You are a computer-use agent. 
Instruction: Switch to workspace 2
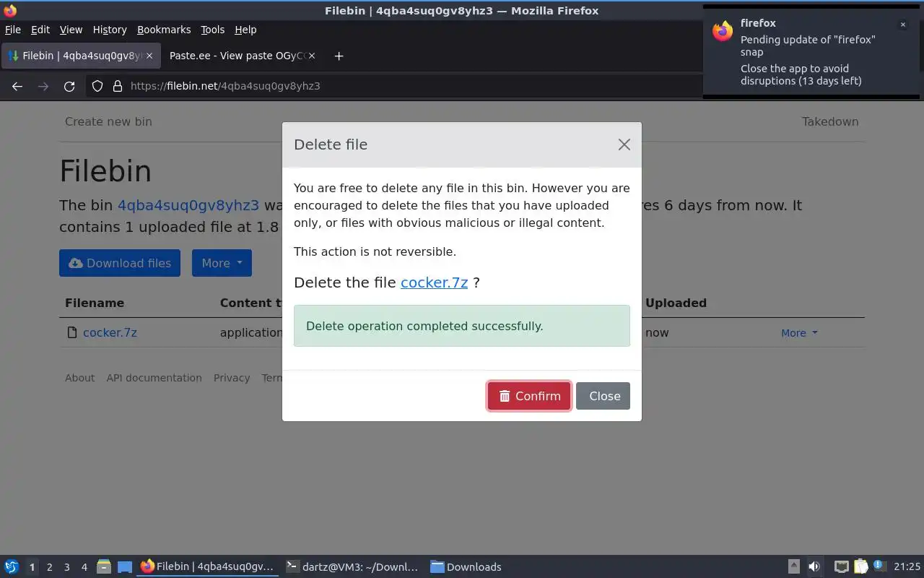click(x=49, y=567)
